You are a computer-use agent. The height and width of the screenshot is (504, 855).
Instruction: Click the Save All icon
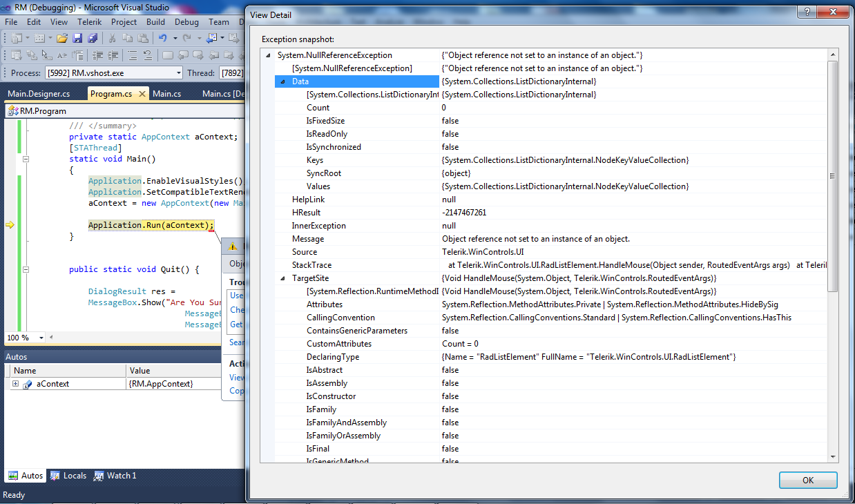92,38
